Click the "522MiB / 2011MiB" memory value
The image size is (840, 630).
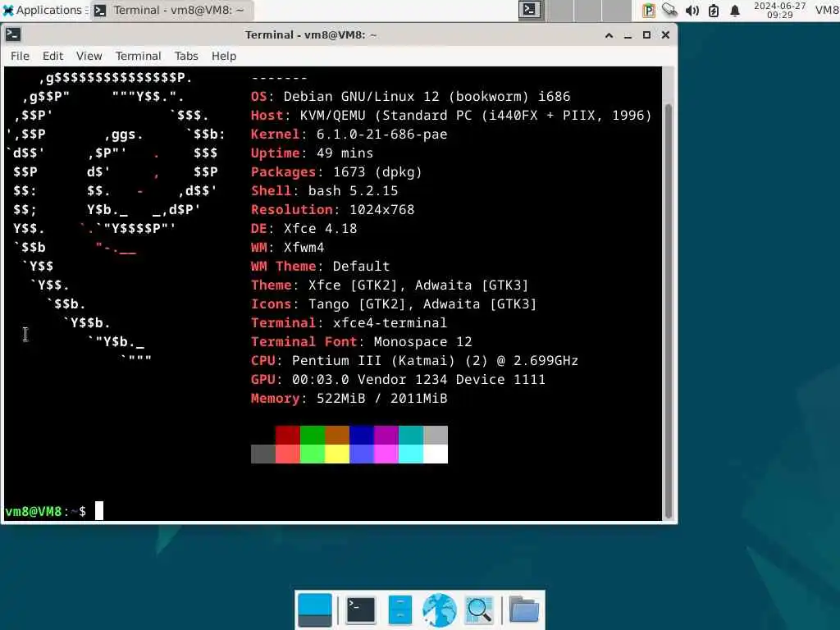coord(381,399)
